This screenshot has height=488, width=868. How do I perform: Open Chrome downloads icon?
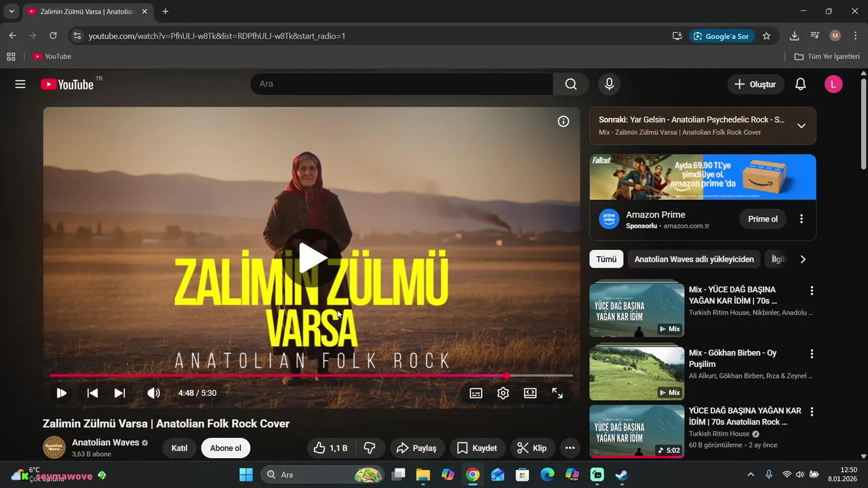pyautogui.click(x=794, y=36)
